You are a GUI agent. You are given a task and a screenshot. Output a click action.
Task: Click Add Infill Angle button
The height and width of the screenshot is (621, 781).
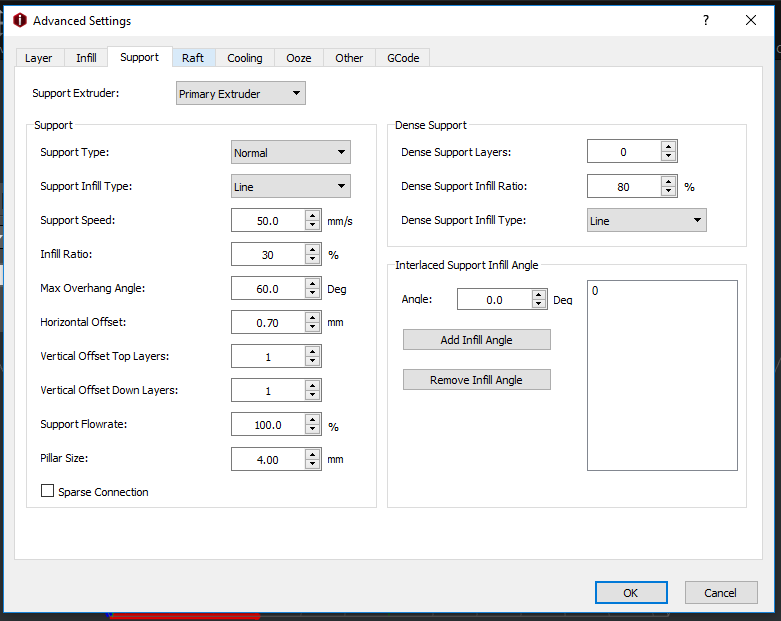tap(476, 340)
